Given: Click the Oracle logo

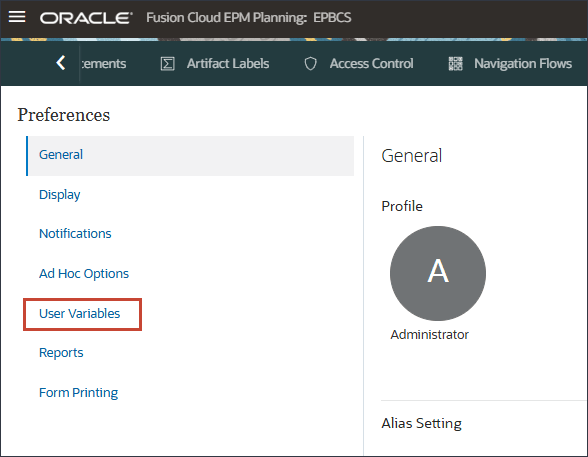Looking at the screenshot, I should coord(86,18).
